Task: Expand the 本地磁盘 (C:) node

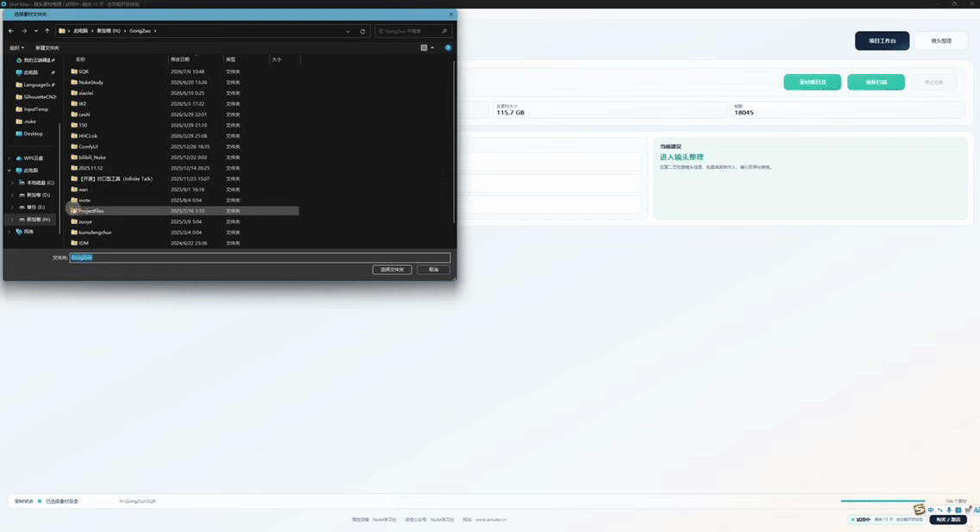Action: (13, 183)
